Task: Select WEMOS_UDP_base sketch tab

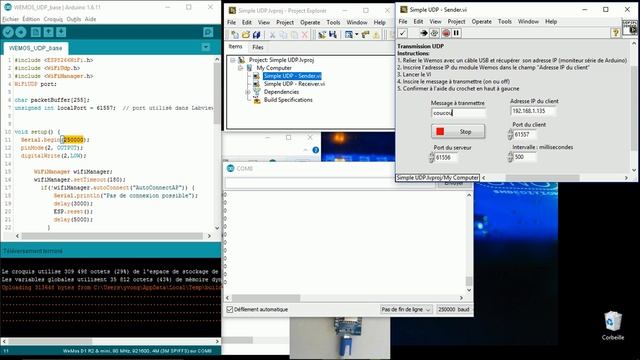Action: (x=36, y=48)
